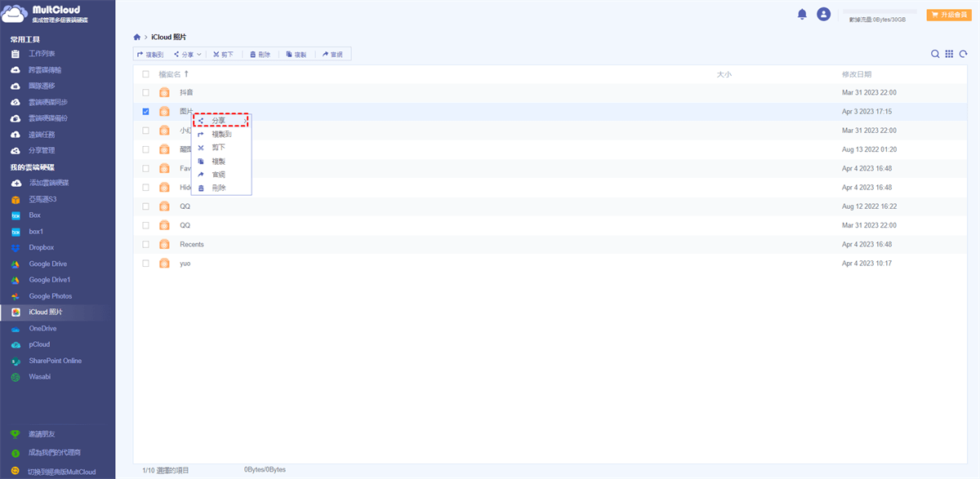Check the 抖音 folder checkbox
The image size is (980, 479).
click(146, 93)
